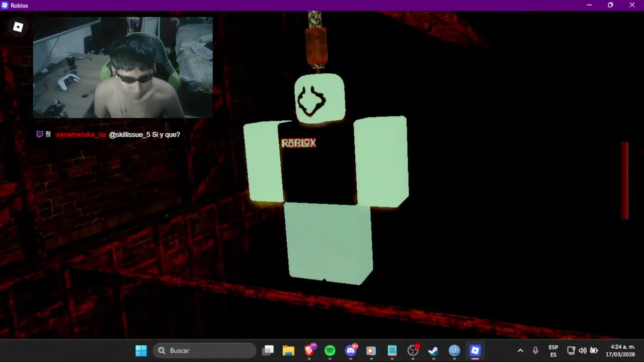Open the Notepad taskbar icon
Screen dimensions: 644x362
392,350
